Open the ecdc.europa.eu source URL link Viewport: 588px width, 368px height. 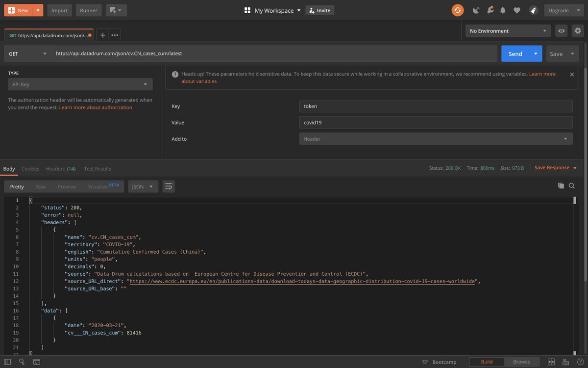[302, 281]
